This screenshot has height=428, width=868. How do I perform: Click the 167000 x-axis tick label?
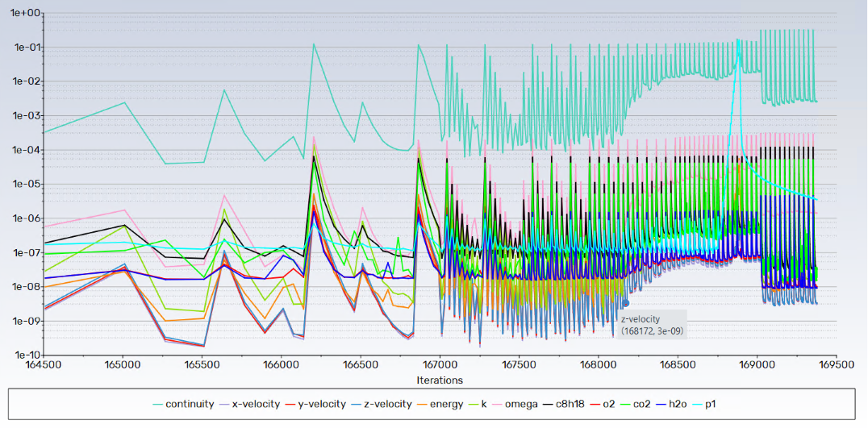(440, 367)
